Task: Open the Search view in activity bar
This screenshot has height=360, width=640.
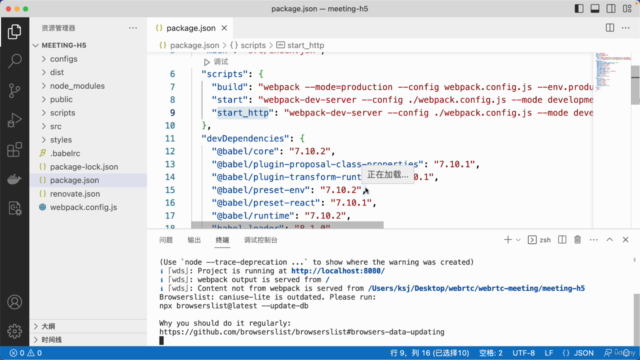Action: pos(14,61)
